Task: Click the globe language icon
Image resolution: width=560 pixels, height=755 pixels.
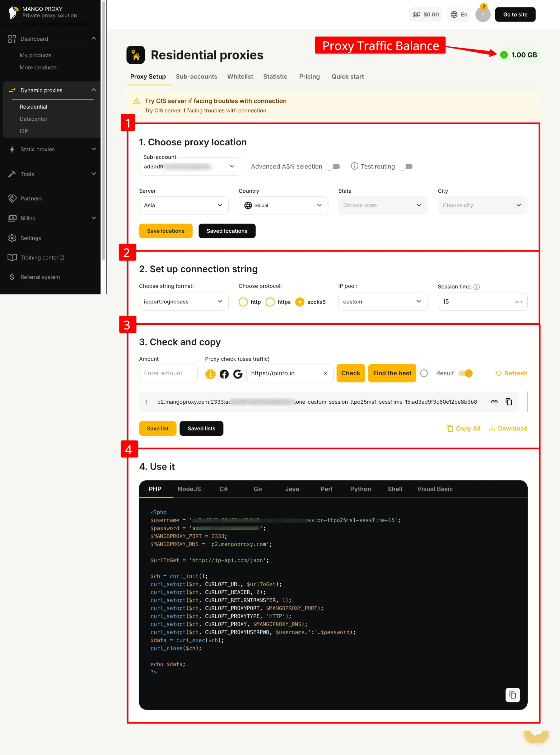Action: (454, 15)
